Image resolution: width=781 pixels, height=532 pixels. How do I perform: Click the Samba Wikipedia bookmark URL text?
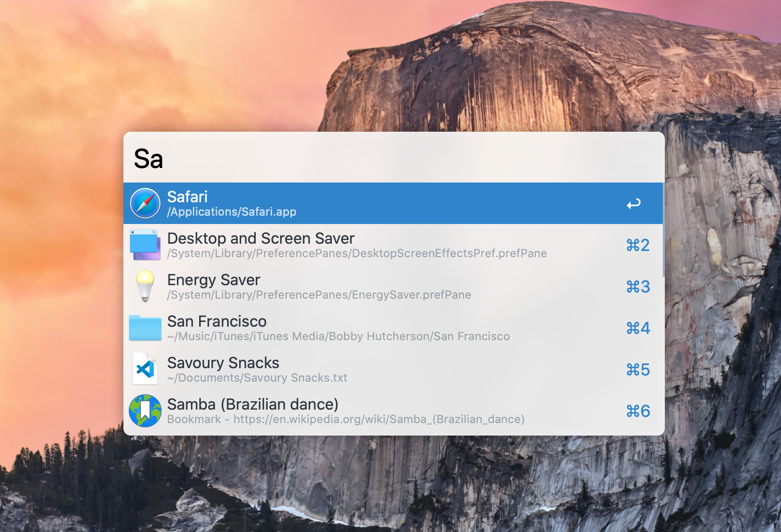click(x=346, y=419)
